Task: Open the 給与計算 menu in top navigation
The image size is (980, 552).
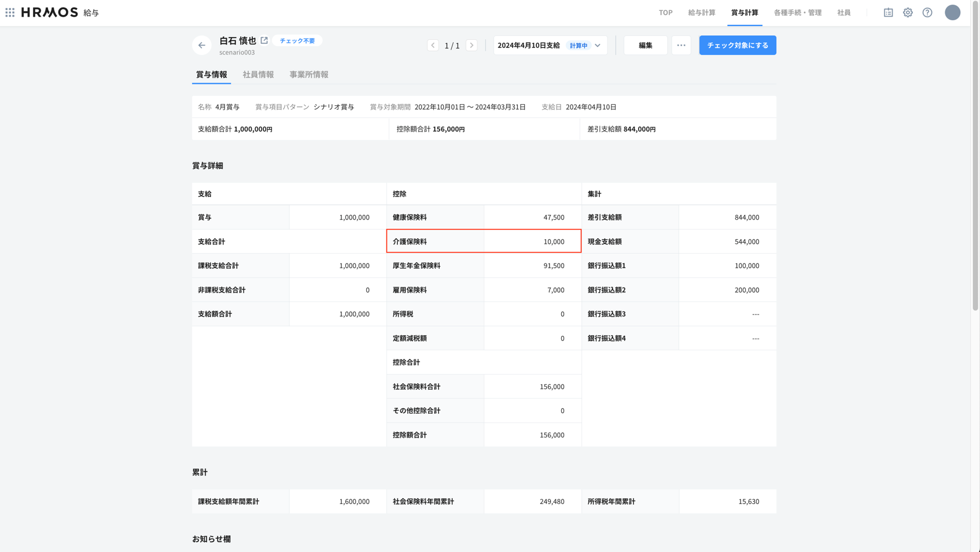Action: (x=701, y=12)
